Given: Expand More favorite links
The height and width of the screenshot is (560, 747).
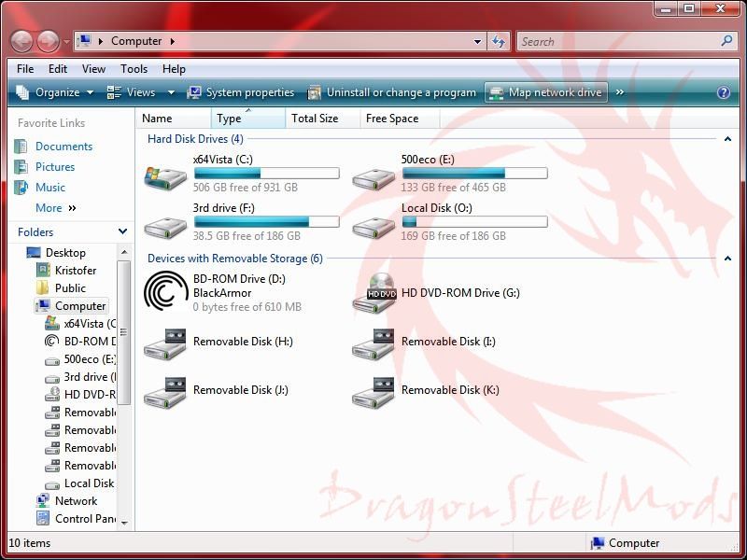Looking at the screenshot, I should [x=55, y=207].
